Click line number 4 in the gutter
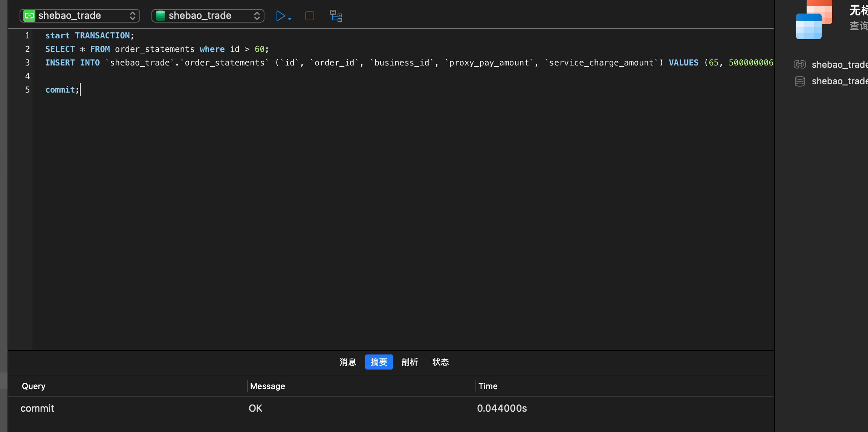The width and height of the screenshot is (868, 432). (x=27, y=76)
